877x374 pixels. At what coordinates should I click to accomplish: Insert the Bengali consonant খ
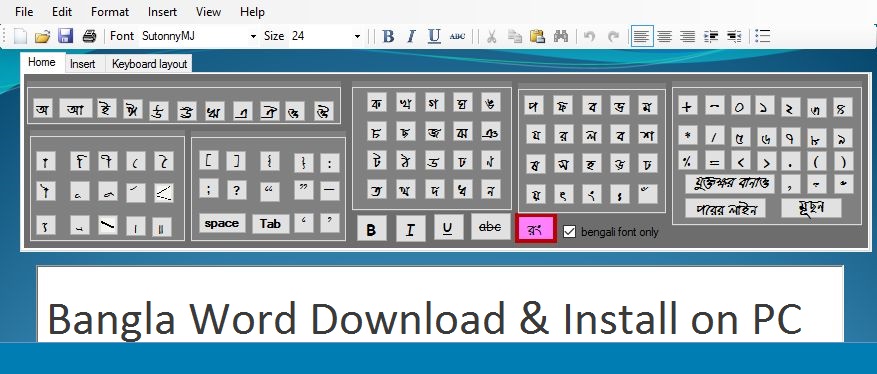tap(406, 102)
